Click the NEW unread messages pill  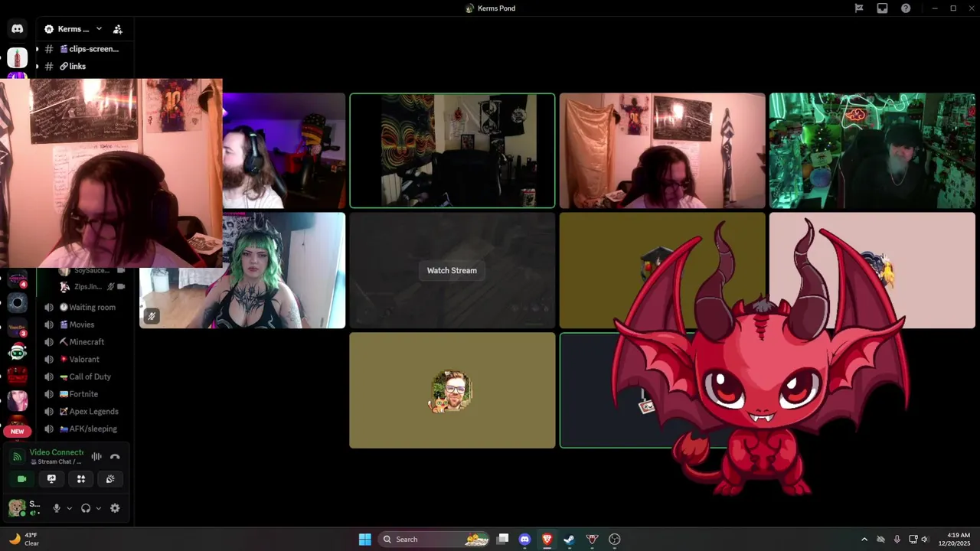pos(17,432)
